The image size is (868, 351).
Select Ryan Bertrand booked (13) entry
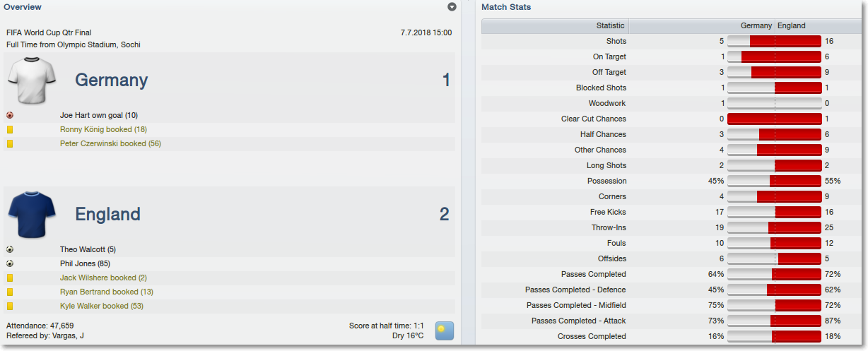pyautogui.click(x=107, y=292)
